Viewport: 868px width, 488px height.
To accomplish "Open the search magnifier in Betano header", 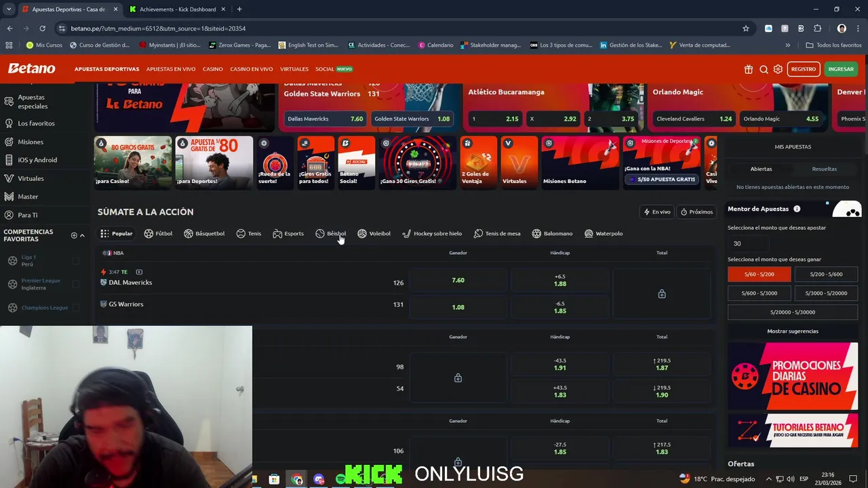I will [764, 69].
